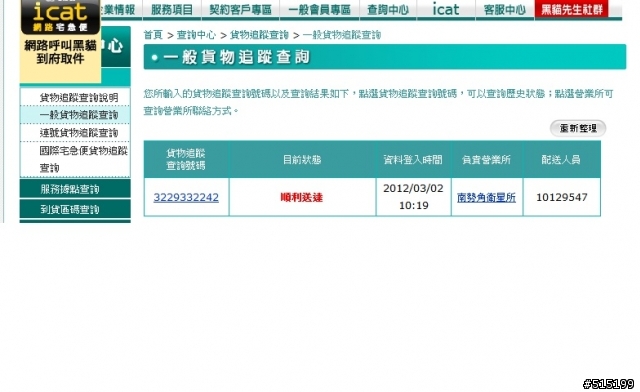Open the 服務據點查詢 sidebar section
The image size is (640, 392).
point(75,189)
